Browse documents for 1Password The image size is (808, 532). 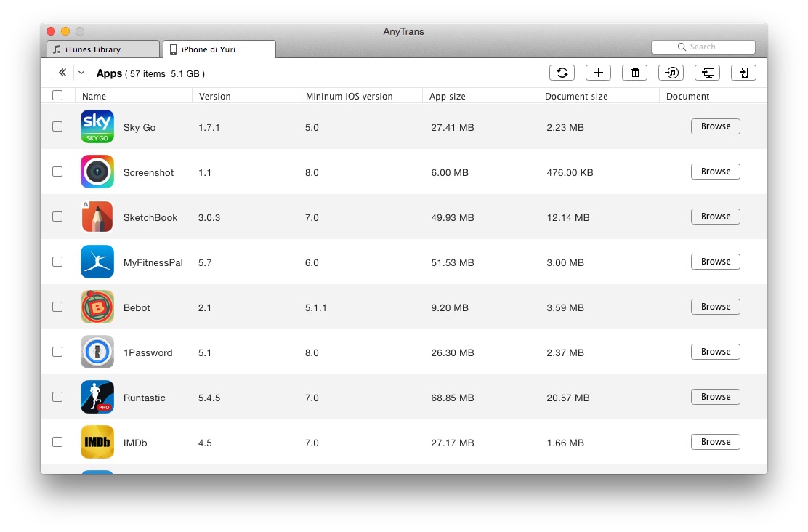[715, 352]
